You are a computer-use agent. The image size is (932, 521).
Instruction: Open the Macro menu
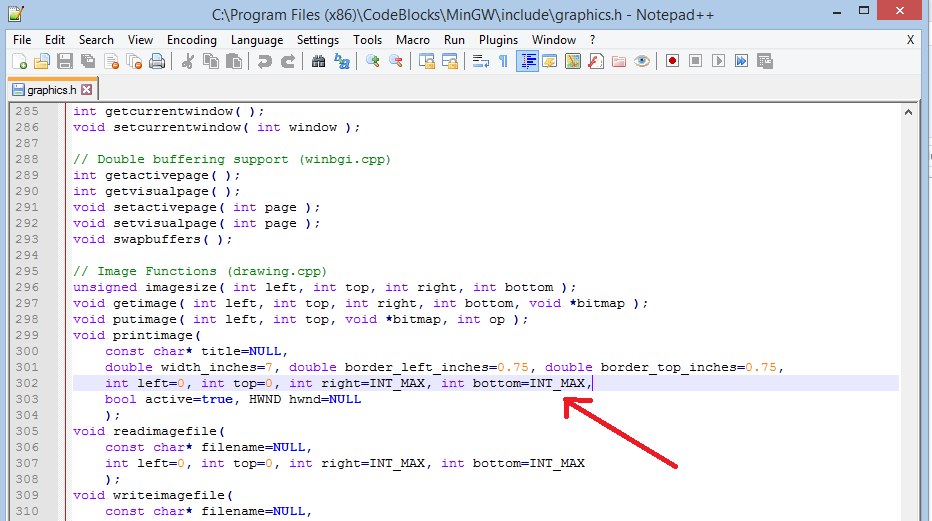(413, 40)
